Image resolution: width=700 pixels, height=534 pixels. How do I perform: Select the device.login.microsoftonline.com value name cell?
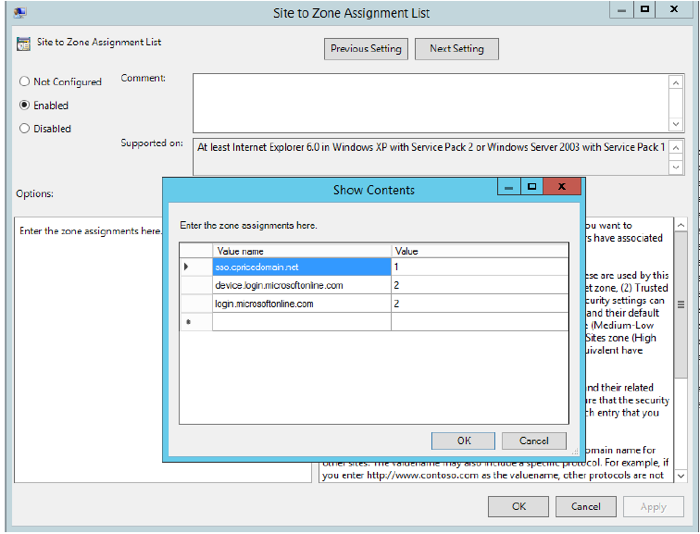(x=301, y=285)
